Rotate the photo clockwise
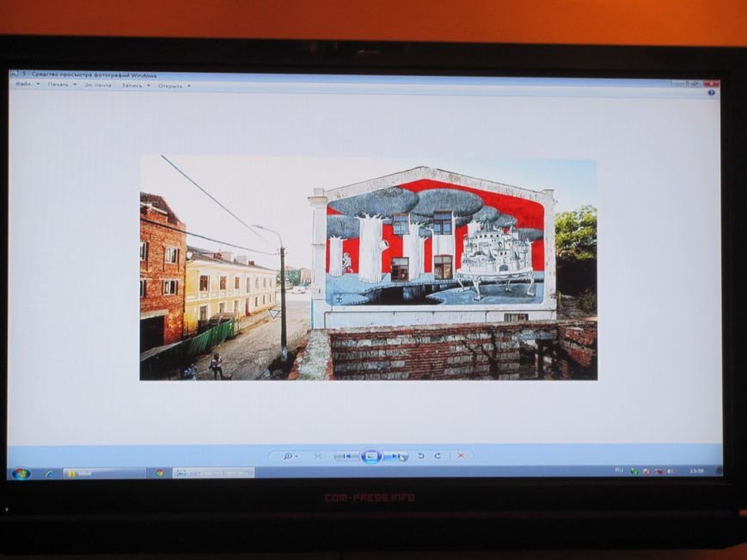747x560 pixels. [x=438, y=456]
